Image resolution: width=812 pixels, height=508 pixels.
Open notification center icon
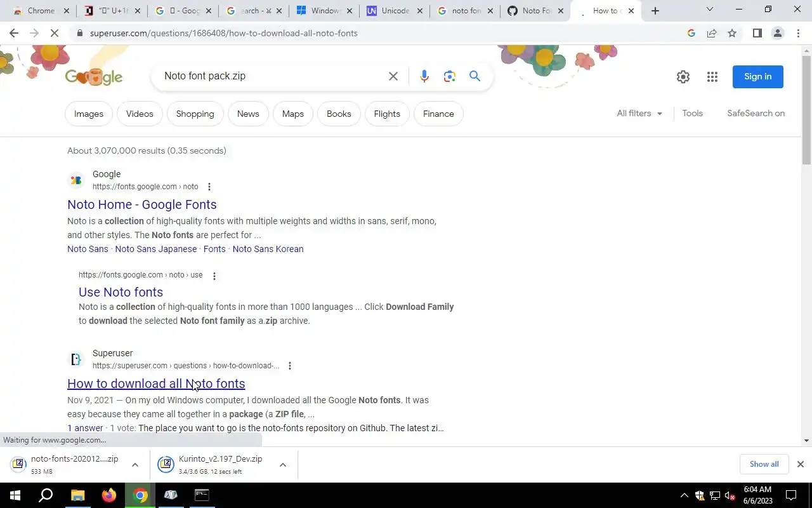[x=791, y=495]
